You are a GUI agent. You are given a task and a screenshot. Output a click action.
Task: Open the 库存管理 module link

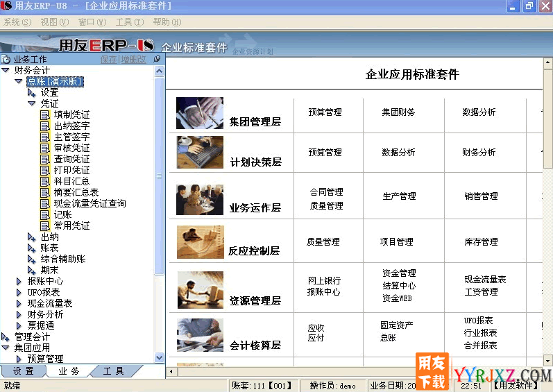[481, 242]
